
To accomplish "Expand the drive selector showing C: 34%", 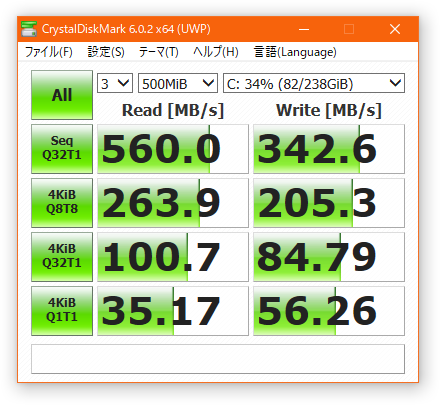I will click(x=314, y=83).
